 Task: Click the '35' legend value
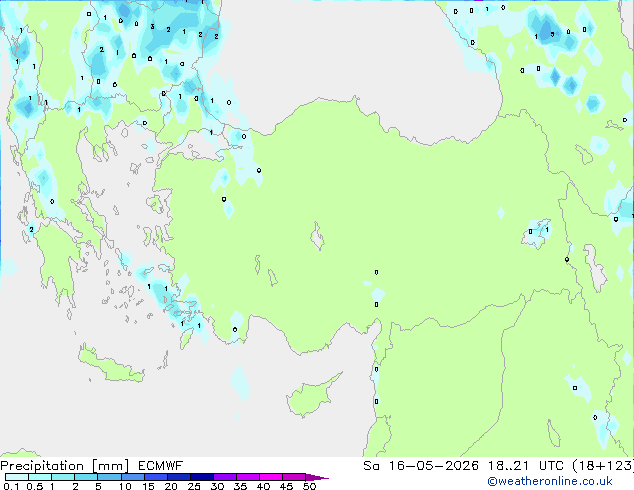(x=240, y=486)
